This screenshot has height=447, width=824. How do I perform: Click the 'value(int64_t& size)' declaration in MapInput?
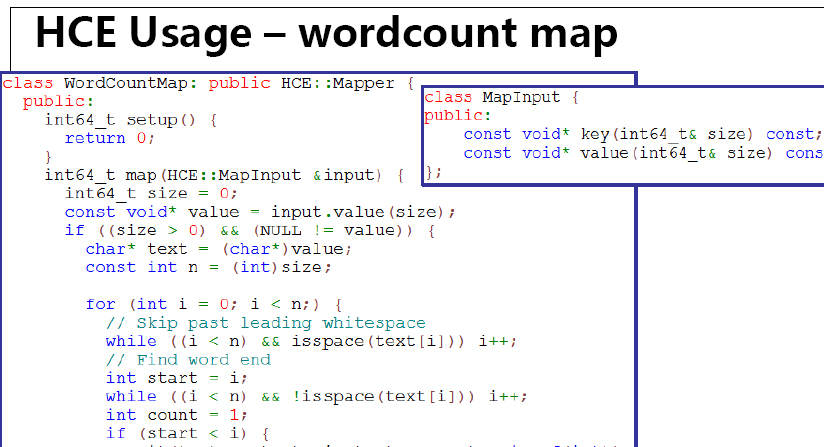point(642,153)
